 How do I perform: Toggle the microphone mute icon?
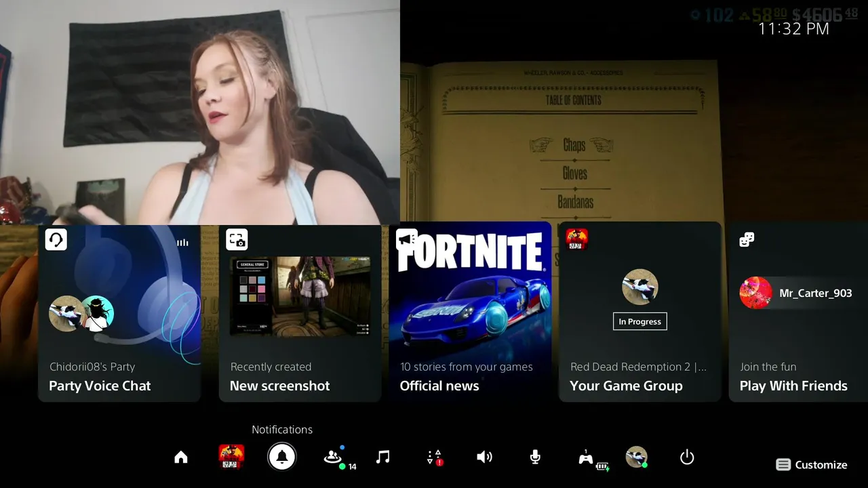click(535, 457)
